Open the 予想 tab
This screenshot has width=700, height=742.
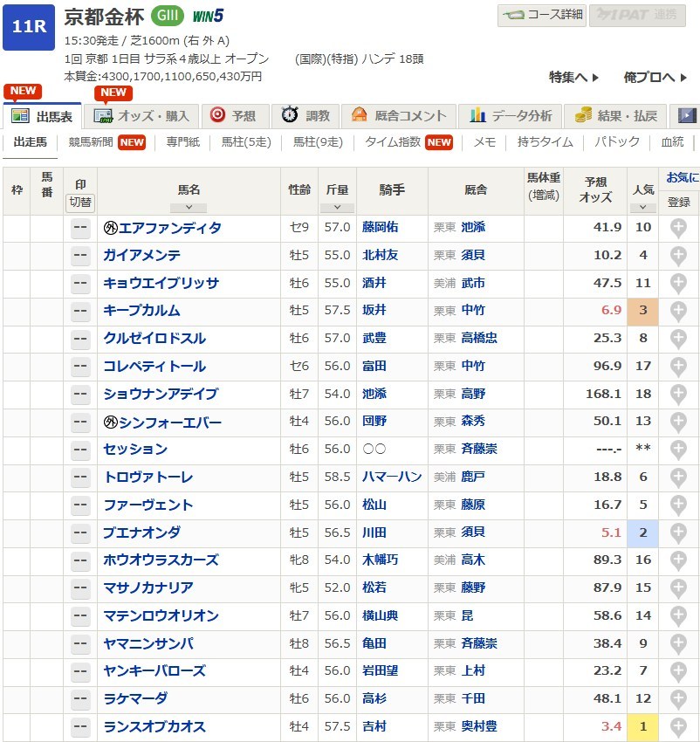pos(236,116)
